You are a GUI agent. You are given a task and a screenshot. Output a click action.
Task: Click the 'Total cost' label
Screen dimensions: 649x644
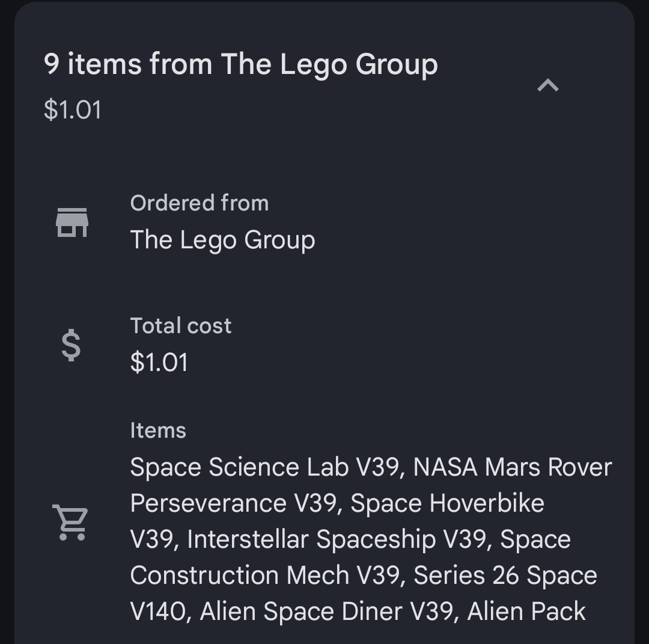(x=181, y=325)
